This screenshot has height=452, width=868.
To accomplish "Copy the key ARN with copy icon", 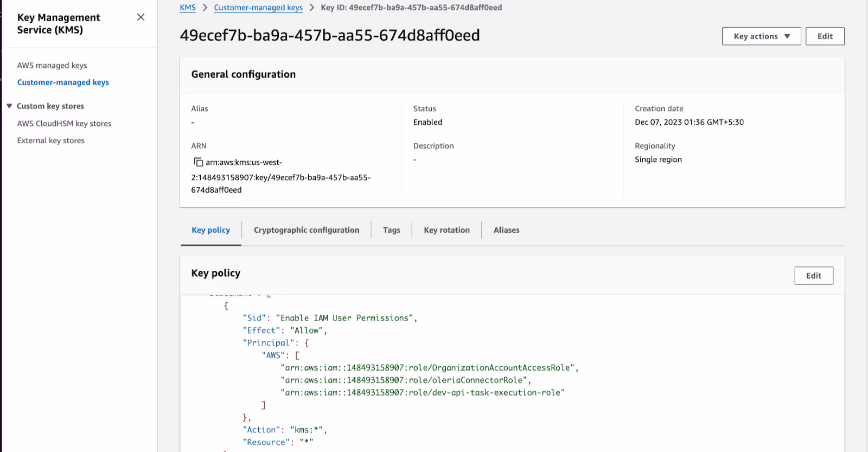I will (x=199, y=162).
